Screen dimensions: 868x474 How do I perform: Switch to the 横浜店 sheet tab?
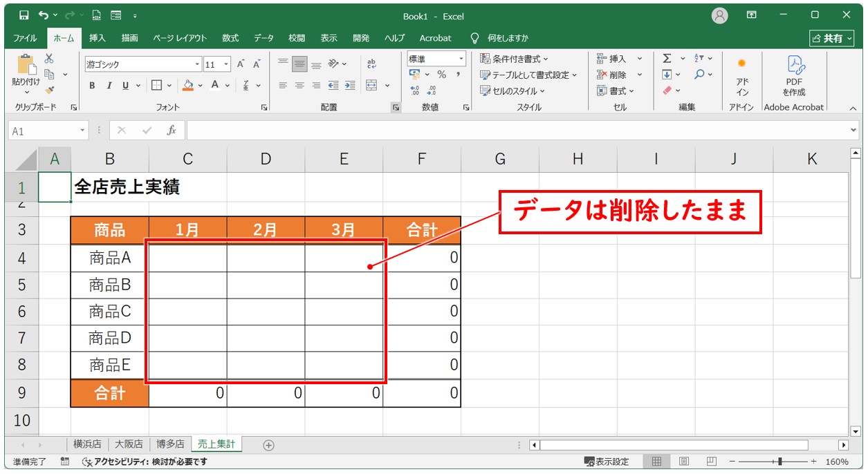tap(88, 444)
